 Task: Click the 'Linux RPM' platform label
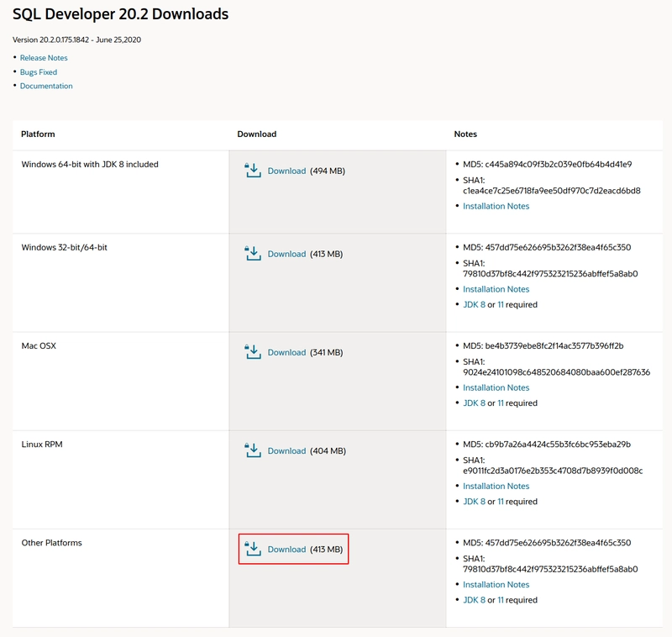click(x=42, y=445)
